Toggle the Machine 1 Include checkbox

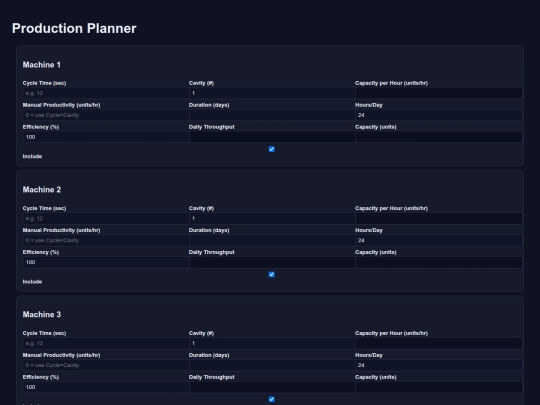[x=272, y=149]
